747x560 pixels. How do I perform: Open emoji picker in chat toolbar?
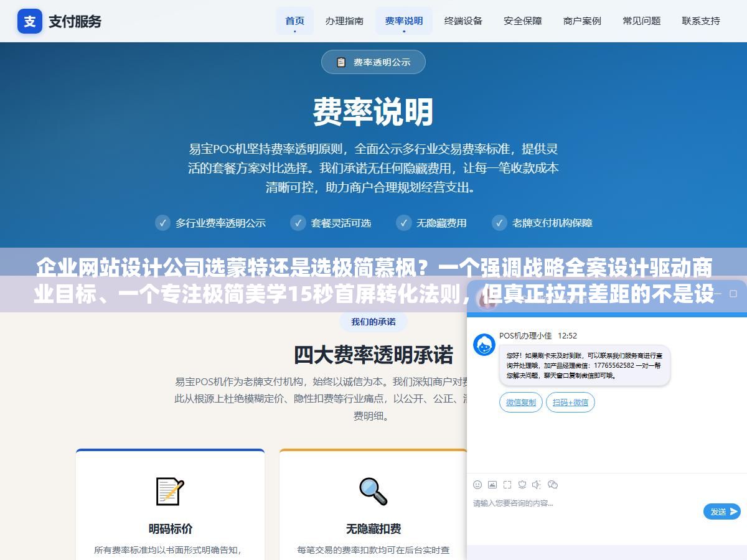477,485
